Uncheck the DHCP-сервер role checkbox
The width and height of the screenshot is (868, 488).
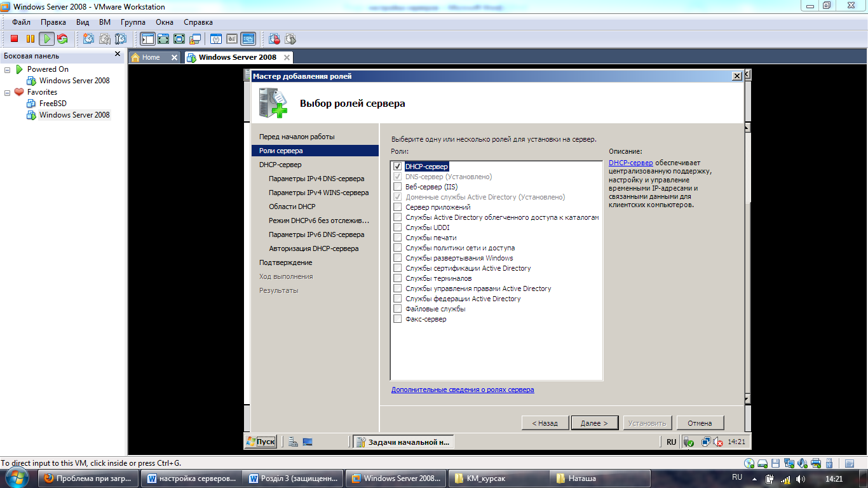point(397,166)
